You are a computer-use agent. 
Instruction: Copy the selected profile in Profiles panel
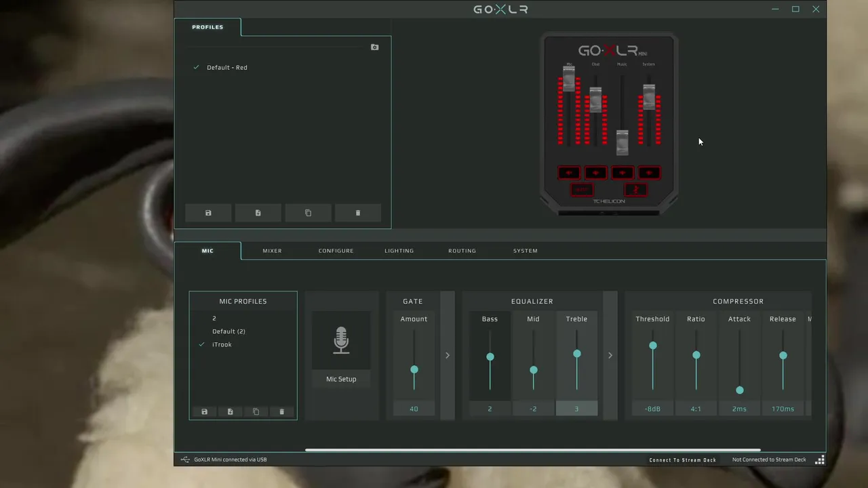(x=308, y=213)
